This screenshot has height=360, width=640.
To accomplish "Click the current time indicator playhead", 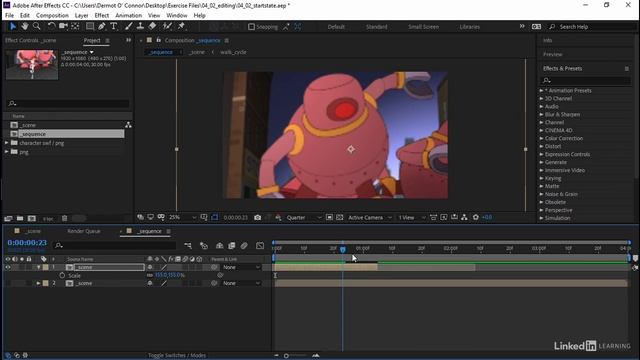I will [343, 249].
